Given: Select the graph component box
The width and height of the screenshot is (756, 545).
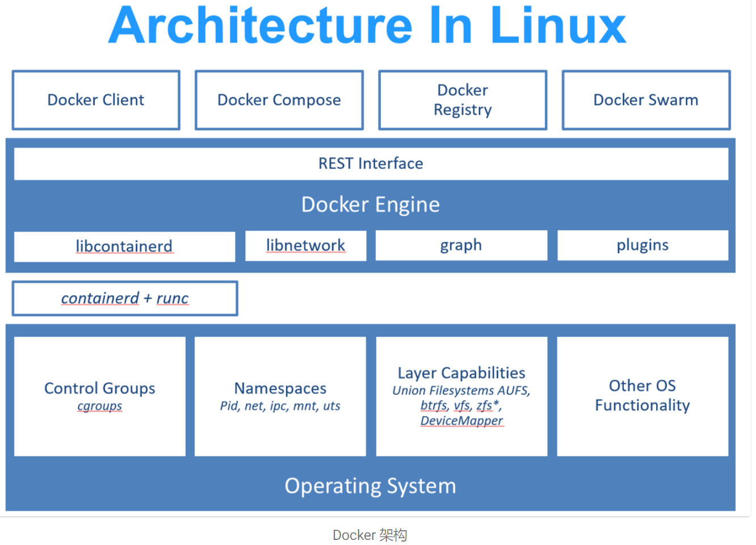Looking at the screenshot, I should click(461, 245).
